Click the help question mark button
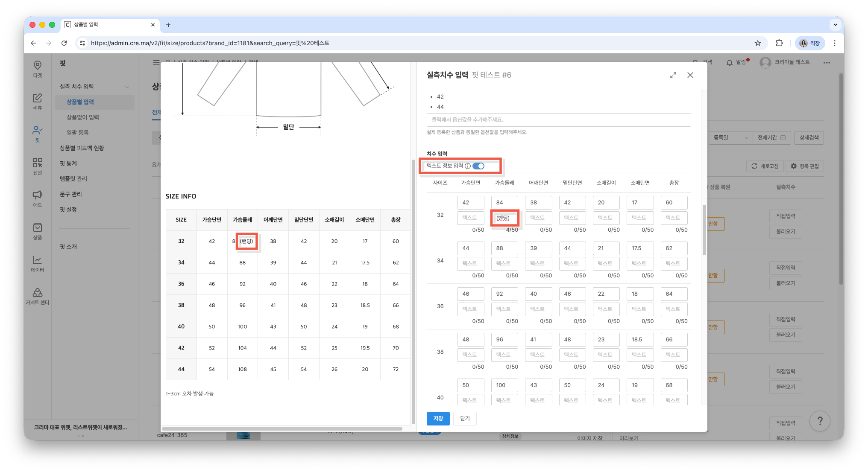This screenshot has height=472, width=868. [819, 421]
